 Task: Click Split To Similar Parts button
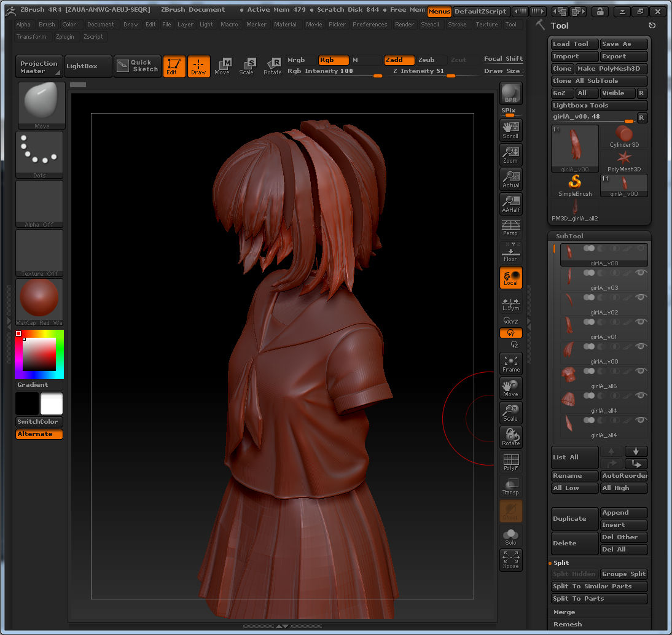click(x=599, y=586)
